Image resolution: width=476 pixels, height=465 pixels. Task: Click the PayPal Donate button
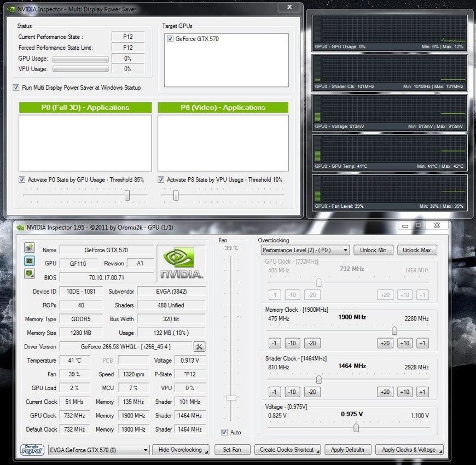coord(32,450)
